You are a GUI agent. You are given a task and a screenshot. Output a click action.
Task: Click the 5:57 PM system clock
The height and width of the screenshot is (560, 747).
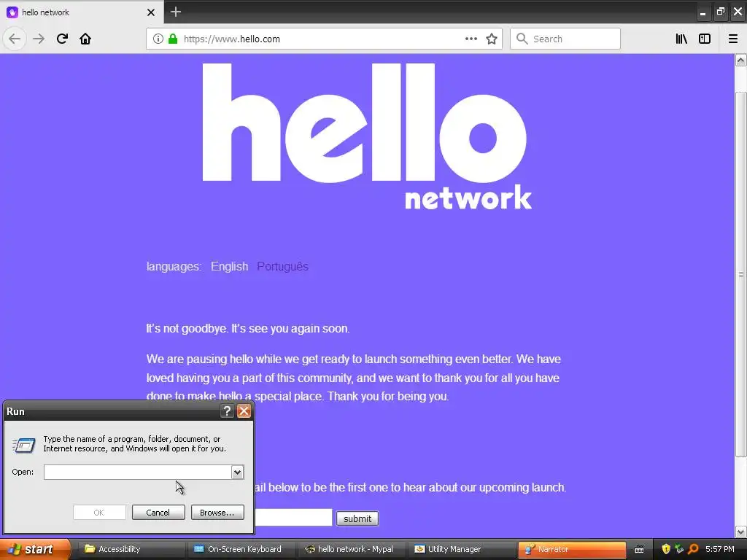(720, 549)
